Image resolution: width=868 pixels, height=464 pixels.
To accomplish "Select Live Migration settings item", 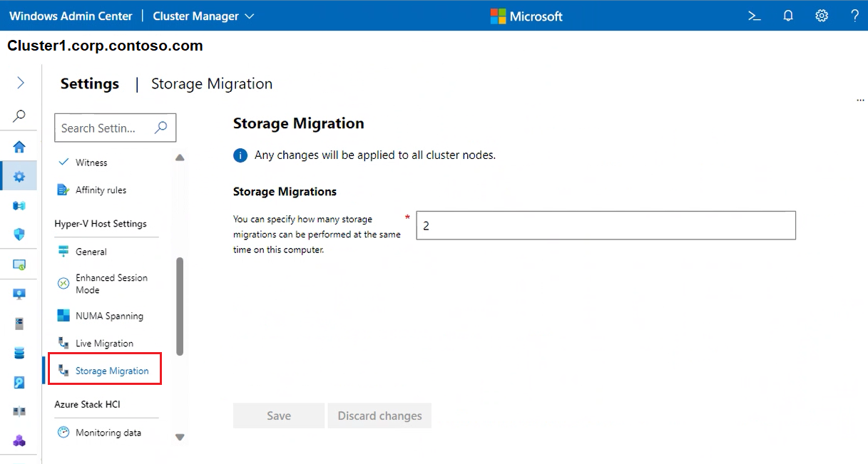I will click(104, 344).
